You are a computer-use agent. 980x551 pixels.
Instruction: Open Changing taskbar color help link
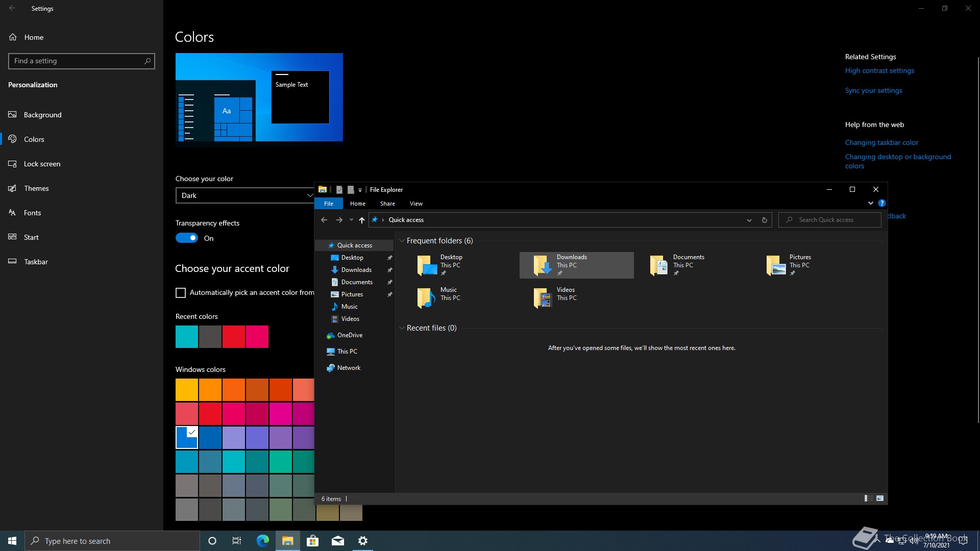click(881, 143)
